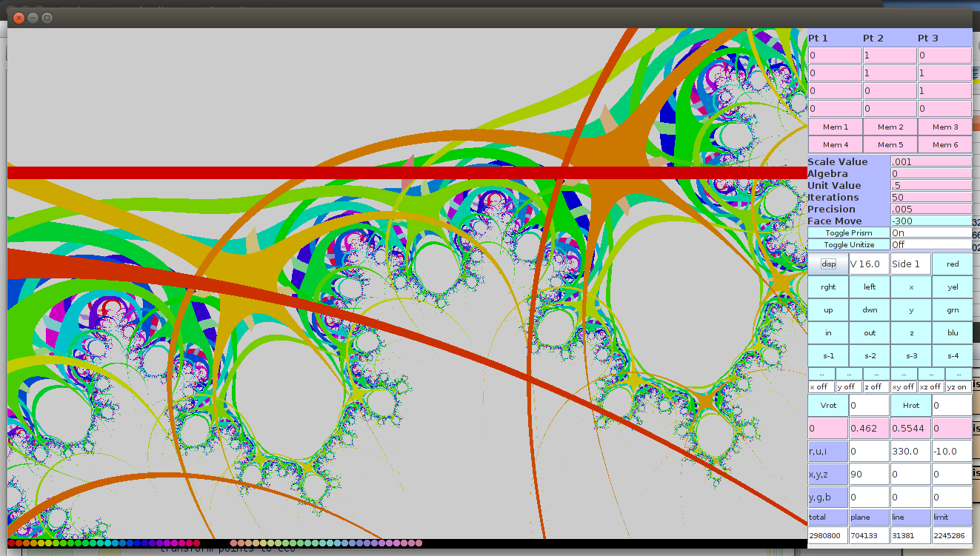Select the Mem 3 slot
Image resolution: width=980 pixels, height=556 pixels.
pyautogui.click(x=945, y=127)
